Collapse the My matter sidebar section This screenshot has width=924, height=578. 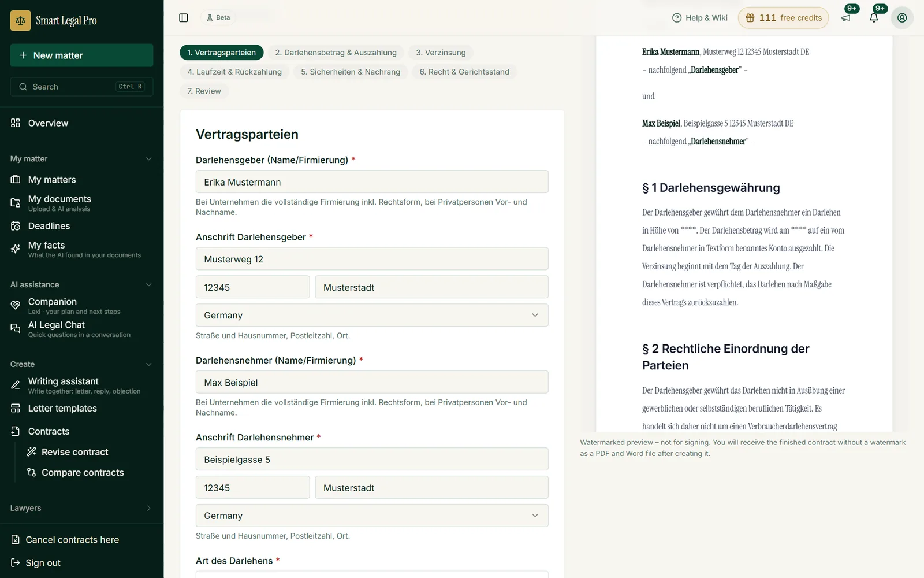(149, 159)
